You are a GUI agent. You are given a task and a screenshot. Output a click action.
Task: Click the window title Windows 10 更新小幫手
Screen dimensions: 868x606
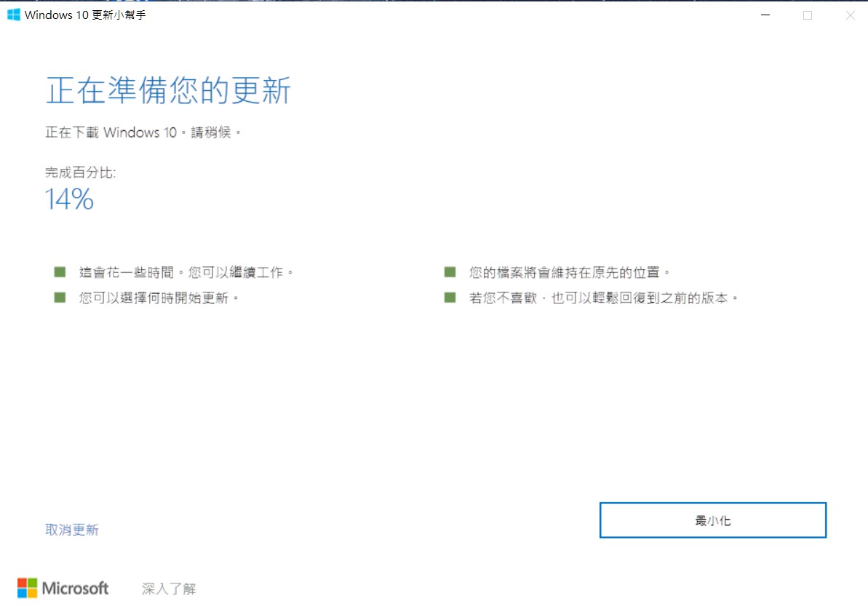click(85, 15)
